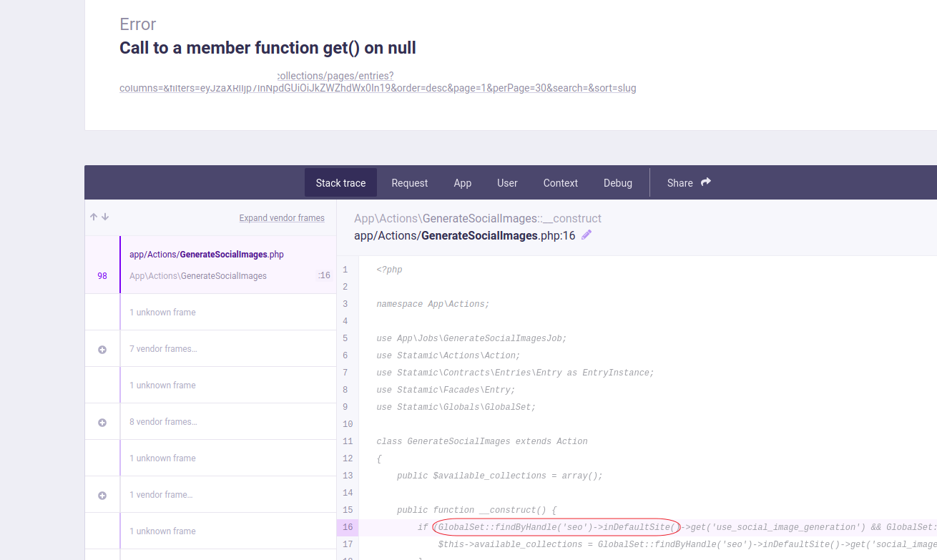Click the down arrow frame navigation icon
937x560 pixels.
pyautogui.click(x=105, y=217)
